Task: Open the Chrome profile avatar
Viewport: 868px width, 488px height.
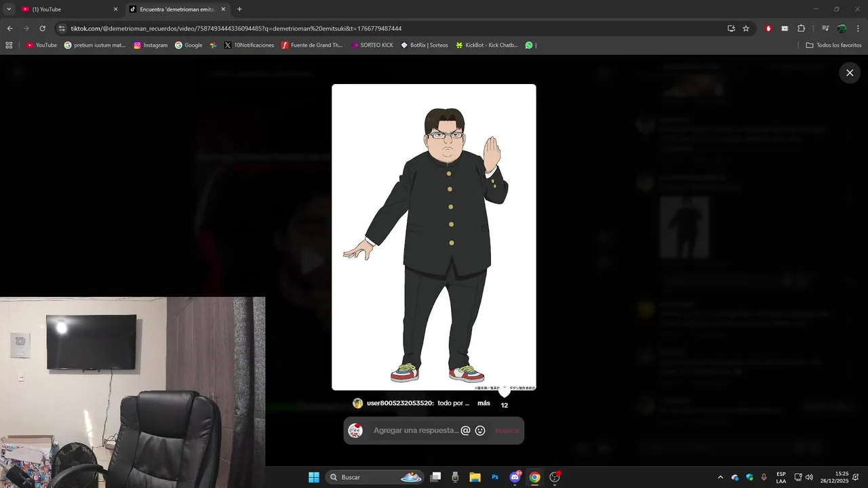Action: 842,28
